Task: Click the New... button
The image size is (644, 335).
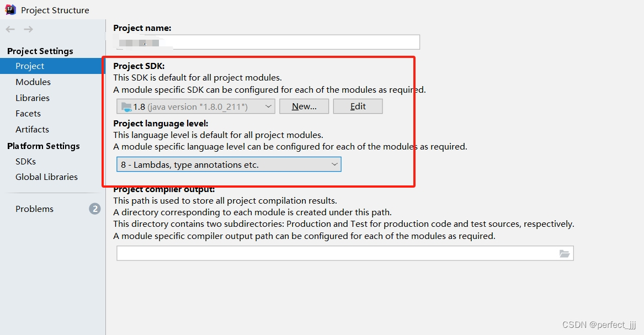Action: (304, 106)
